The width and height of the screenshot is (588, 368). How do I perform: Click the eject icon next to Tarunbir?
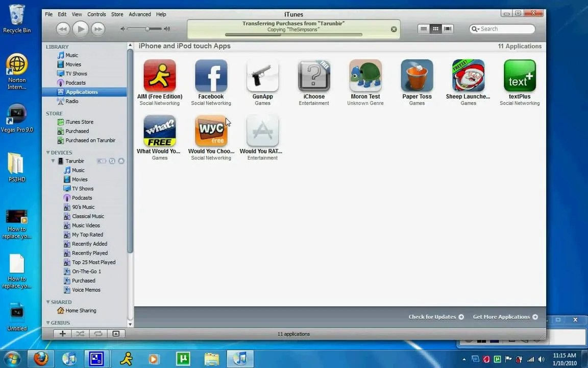(x=121, y=161)
